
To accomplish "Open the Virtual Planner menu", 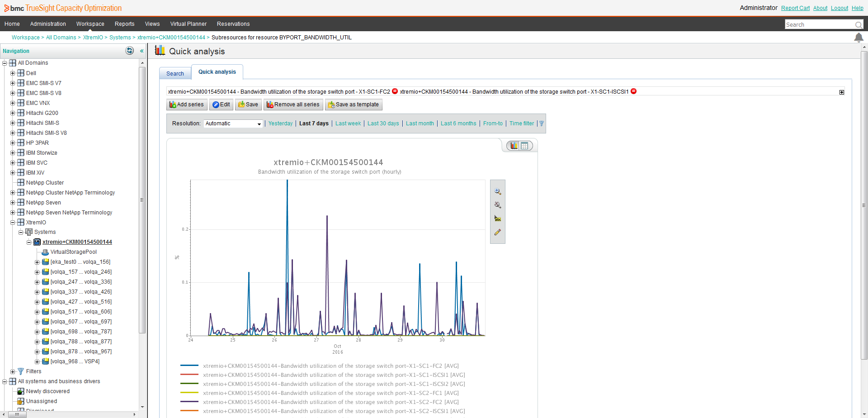I will point(188,24).
